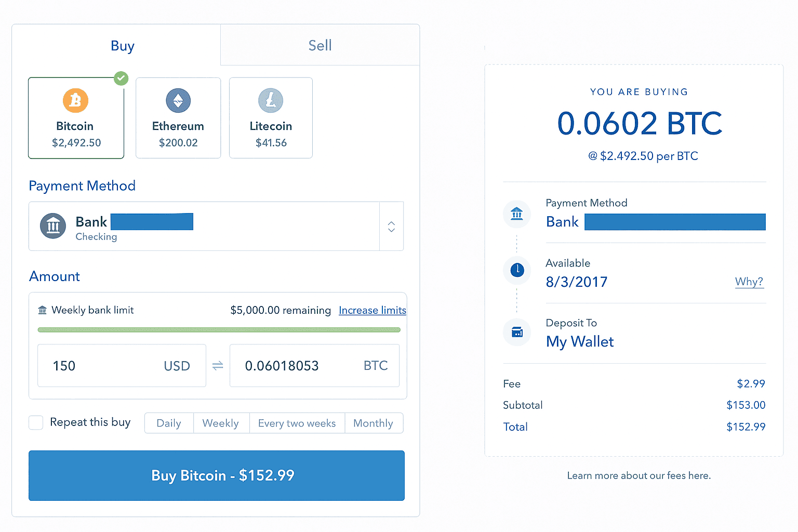The image size is (798, 532).
Task: Open the Increase limits link
Action: point(372,310)
